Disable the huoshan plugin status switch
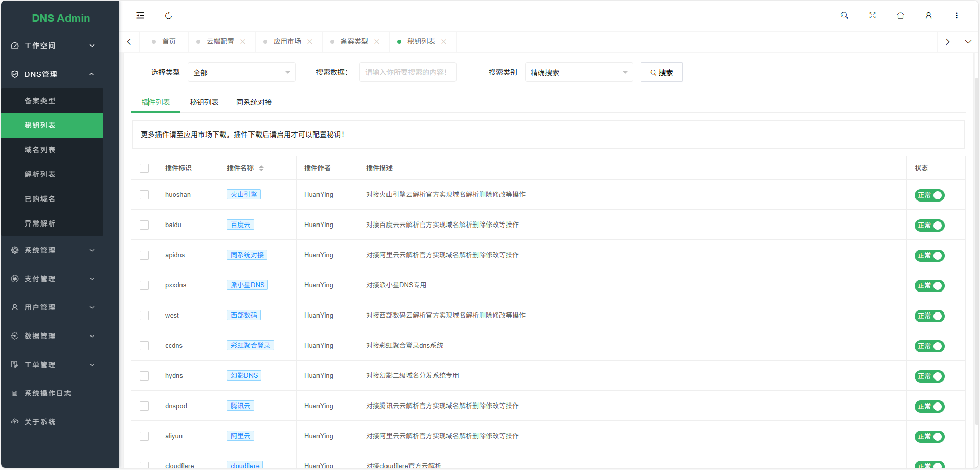 click(929, 195)
